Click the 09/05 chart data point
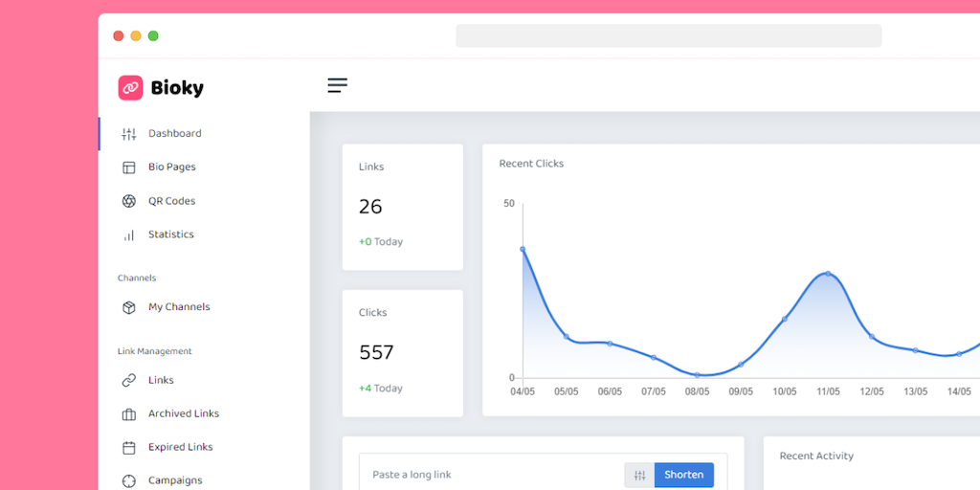 click(741, 365)
